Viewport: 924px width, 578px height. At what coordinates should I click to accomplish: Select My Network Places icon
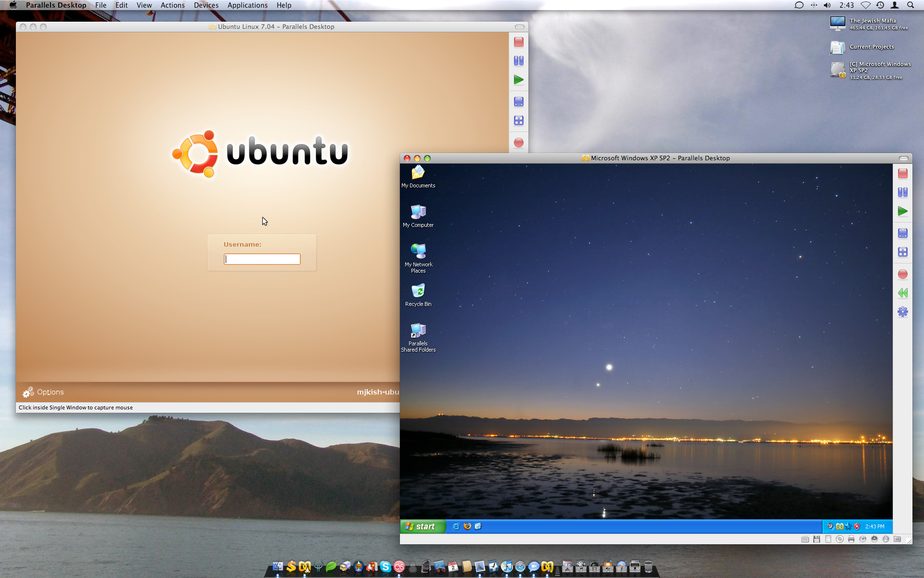click(x=418, y=258)
